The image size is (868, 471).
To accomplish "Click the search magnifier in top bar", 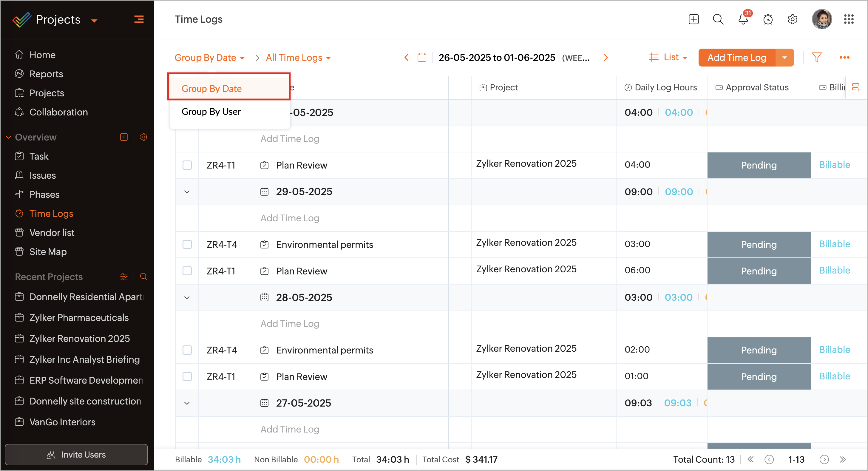I will pos(718,20).
